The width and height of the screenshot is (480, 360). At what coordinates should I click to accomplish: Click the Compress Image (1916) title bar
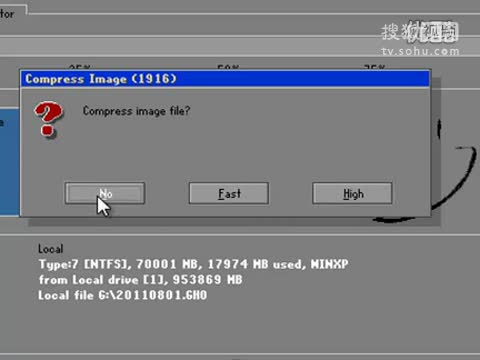coord(225,79)
